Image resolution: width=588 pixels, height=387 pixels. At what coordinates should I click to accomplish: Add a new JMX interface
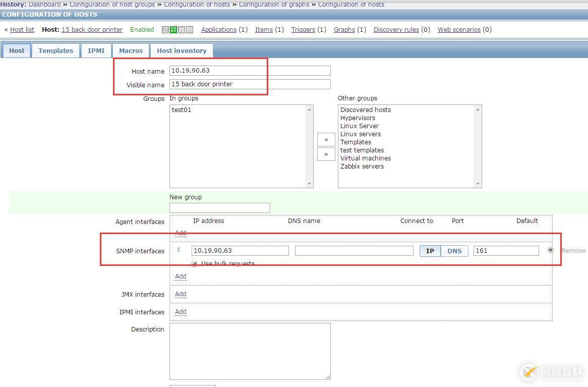(181, 294)
